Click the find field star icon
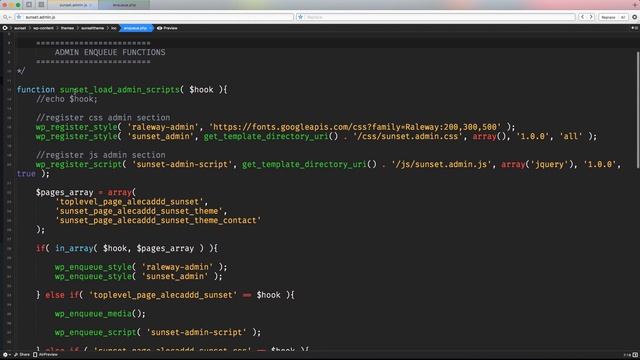 point(19,17)
